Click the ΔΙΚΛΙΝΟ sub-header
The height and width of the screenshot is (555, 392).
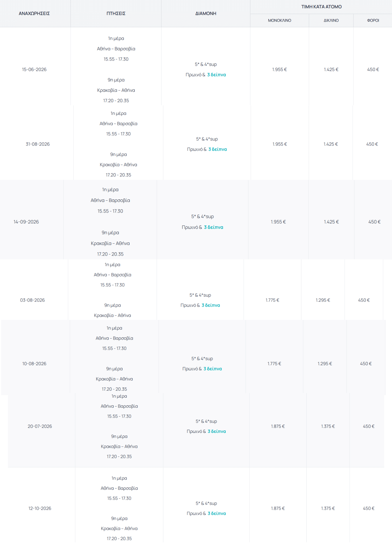pos(331,21)
